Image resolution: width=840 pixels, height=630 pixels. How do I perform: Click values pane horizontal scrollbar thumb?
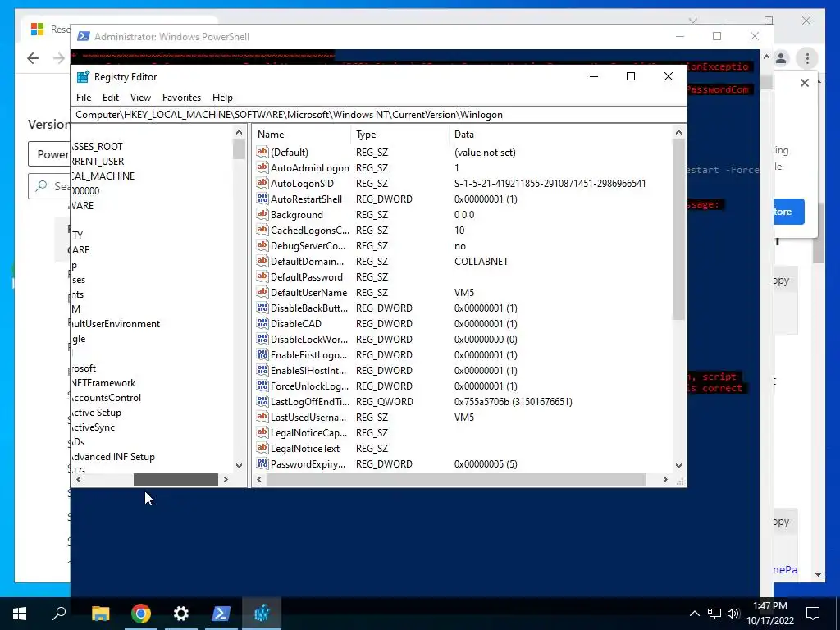point(456,479)
